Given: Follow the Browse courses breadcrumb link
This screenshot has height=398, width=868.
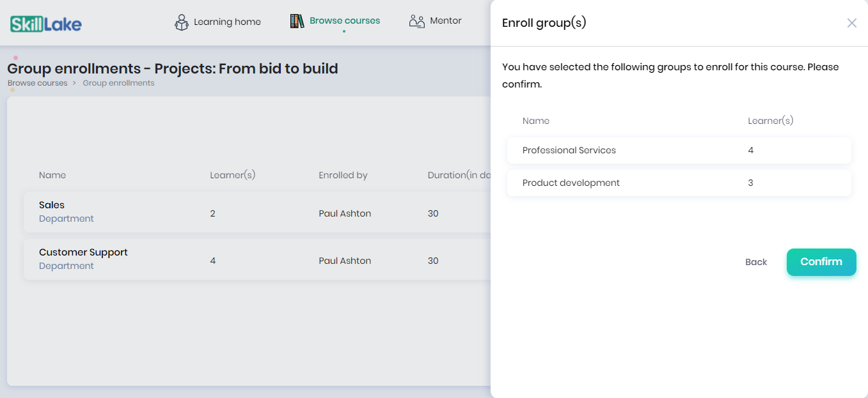Looking at the screenshot, I should pos(37,83).
